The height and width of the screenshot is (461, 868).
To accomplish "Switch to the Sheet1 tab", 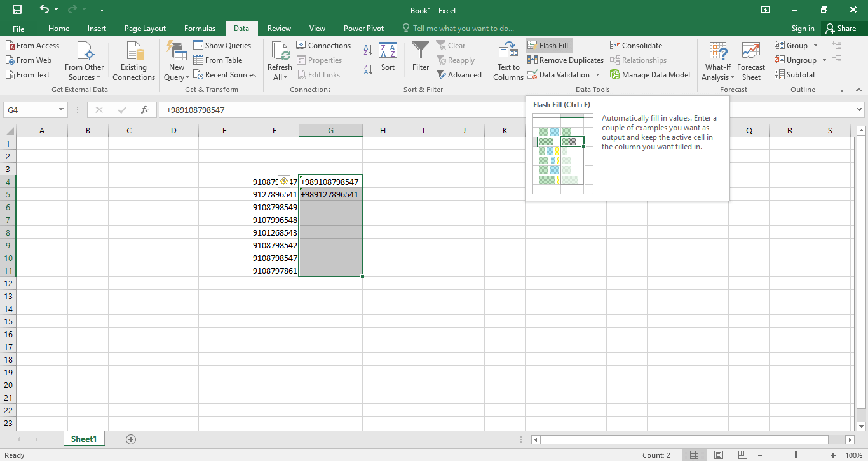I will (x=84, y=439).
